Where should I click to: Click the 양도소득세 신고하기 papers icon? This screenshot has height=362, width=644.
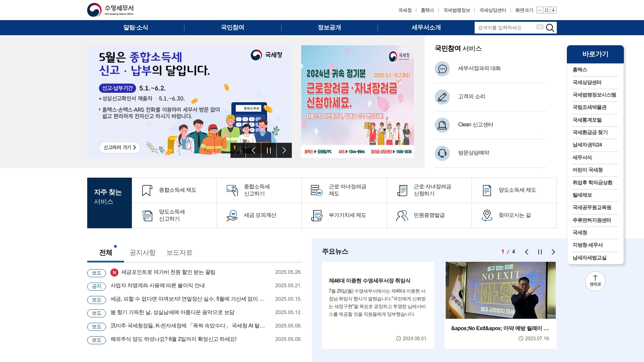click(x=147, y=216)
